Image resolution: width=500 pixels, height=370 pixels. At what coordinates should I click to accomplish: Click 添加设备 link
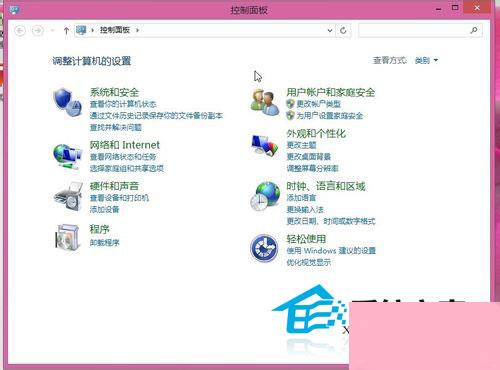coord(104,209)
